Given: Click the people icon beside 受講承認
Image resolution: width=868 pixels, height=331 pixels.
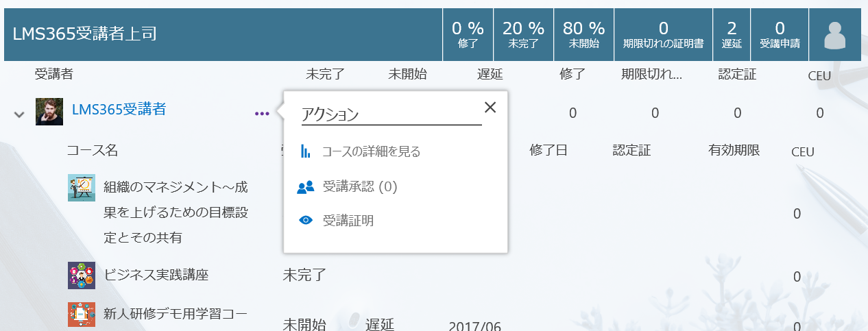Looking at the screenshot, I should coord(306,186).
